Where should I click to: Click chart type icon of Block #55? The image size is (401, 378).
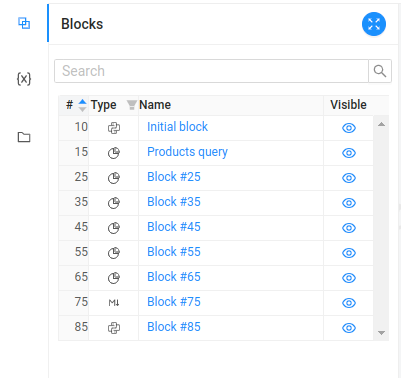(114, 253)
